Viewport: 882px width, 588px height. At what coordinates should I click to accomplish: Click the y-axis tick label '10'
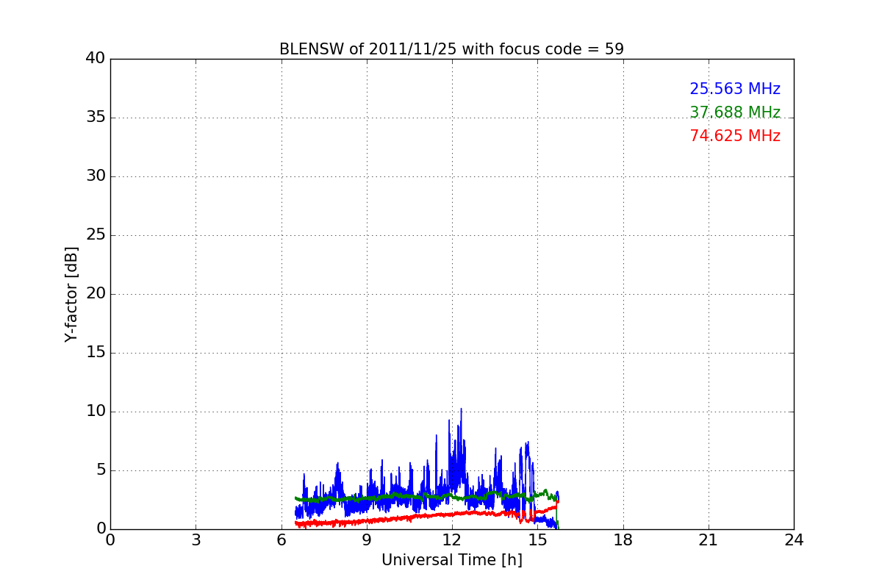(x=96, y=412)
